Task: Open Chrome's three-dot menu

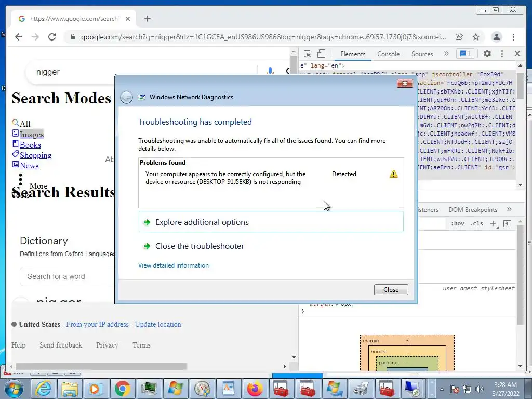Action: tap(513, 37)
